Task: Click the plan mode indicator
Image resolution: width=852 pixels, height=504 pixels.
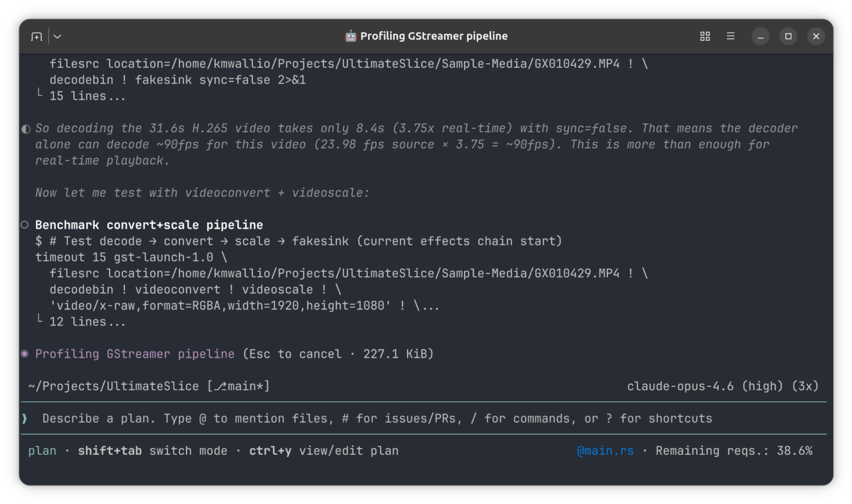Action: click(42, 451)
